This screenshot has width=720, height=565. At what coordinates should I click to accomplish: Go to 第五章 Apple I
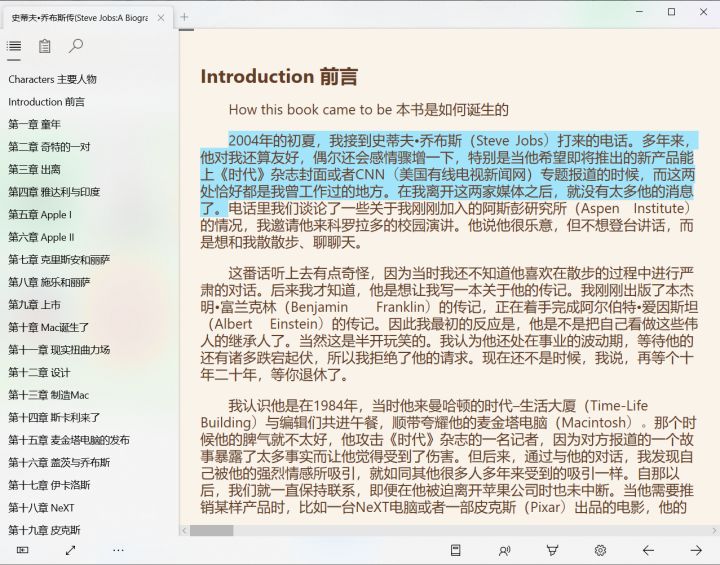pos(40,215)
